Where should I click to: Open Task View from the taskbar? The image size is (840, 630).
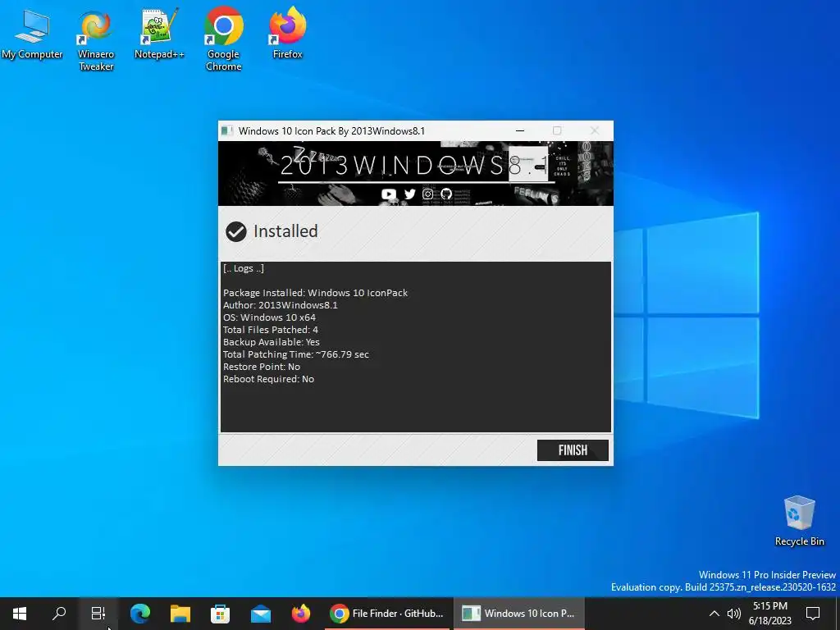coord(98,614)
